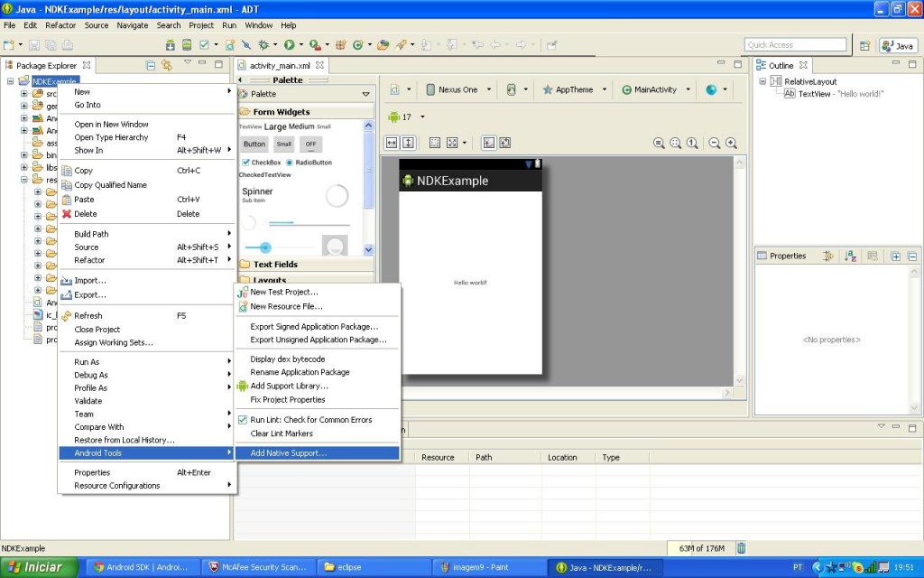
Task: Click the Run Last Tool icon in toolbar
Action: [315, 45]
